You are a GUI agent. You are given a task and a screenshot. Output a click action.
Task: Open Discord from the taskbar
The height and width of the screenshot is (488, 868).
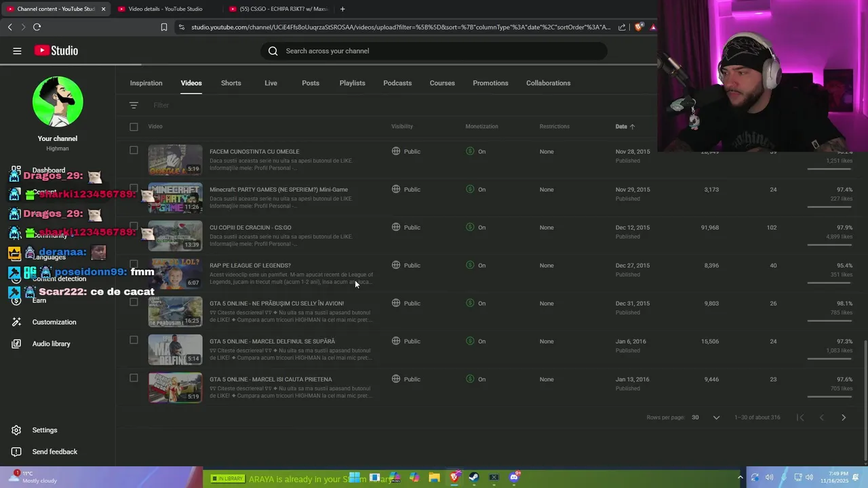(x=514, y=478)
